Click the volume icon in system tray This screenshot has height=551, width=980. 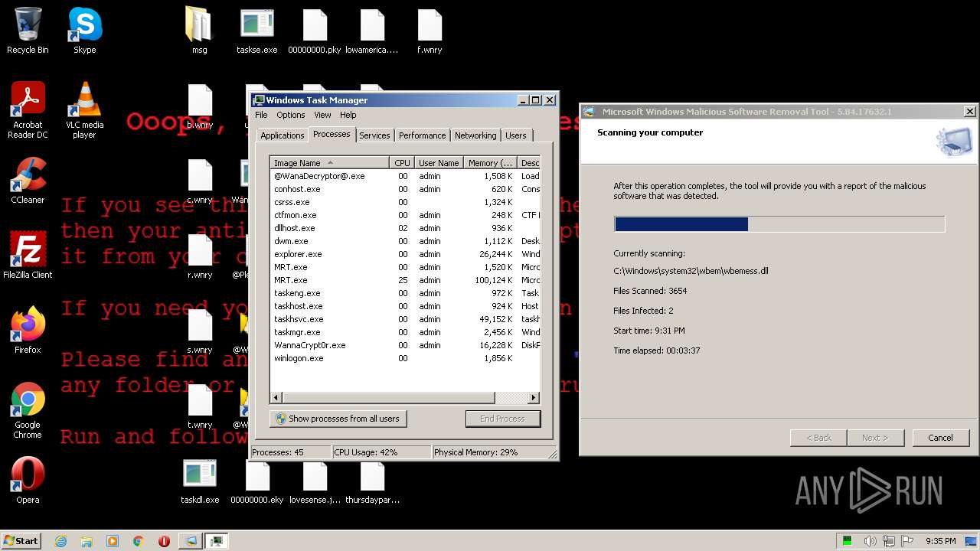click(870, 541)
